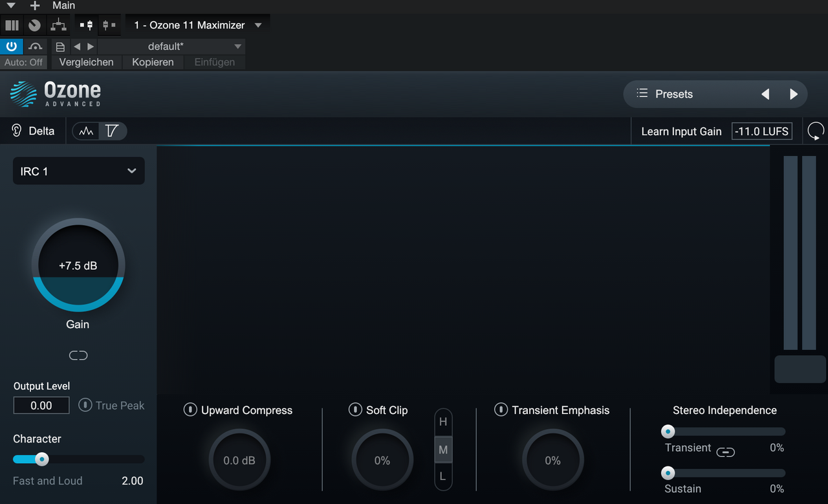Click the threshold handle below output meters
The image size is (828, 504).
(800, 369)
